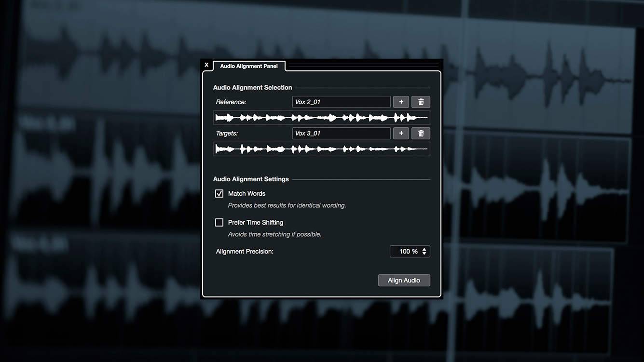Close the Audio Alignment Panel with X
Image resolution: width=644 pixels, height=362 pixels.
coord(206,65)
